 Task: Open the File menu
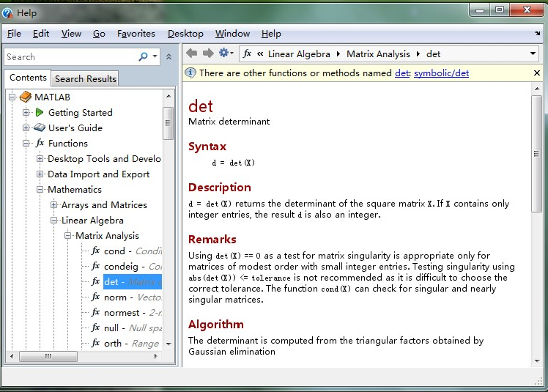click(14, 34)
